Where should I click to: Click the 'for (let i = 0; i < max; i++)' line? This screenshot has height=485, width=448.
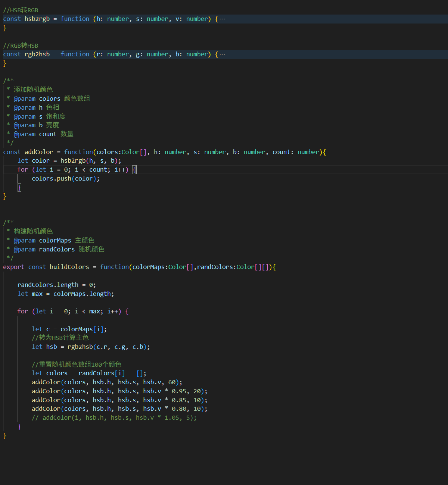73,312
